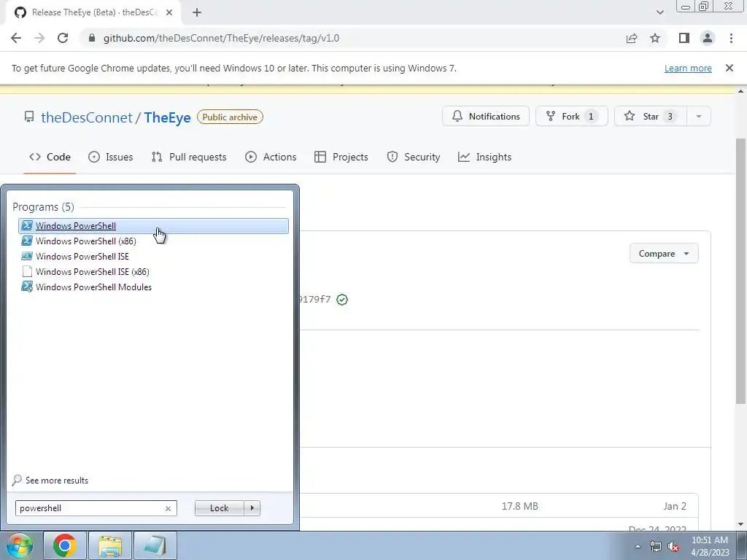Show hidden system tray icons
Viewport: 747px width, 560px height.
pyautogui.click(x=638, y=546)
